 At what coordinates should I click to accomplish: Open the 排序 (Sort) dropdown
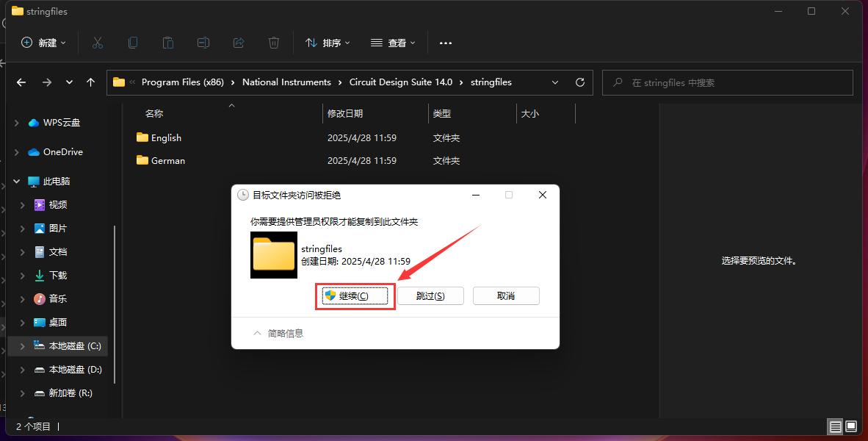328,43
